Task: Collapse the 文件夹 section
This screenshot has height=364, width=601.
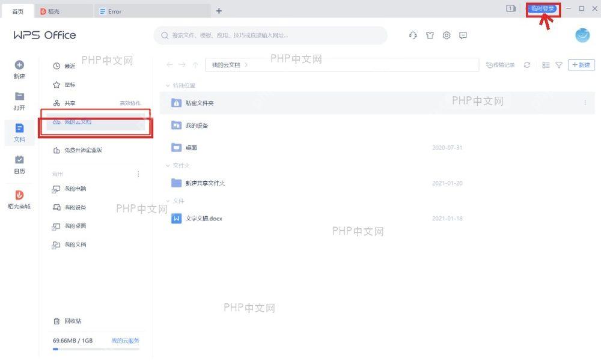Action: pos(168,166)
